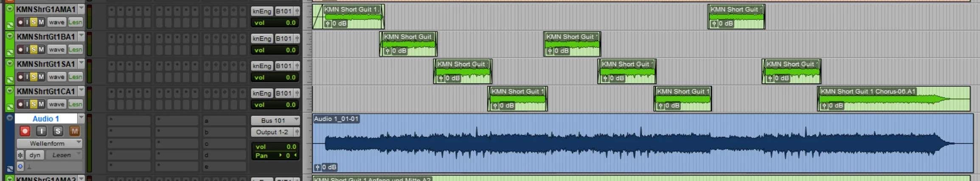Click the vol 0.0 field on KMNShrG1AMA1
The image size is (980, 181).
[275, 23]
